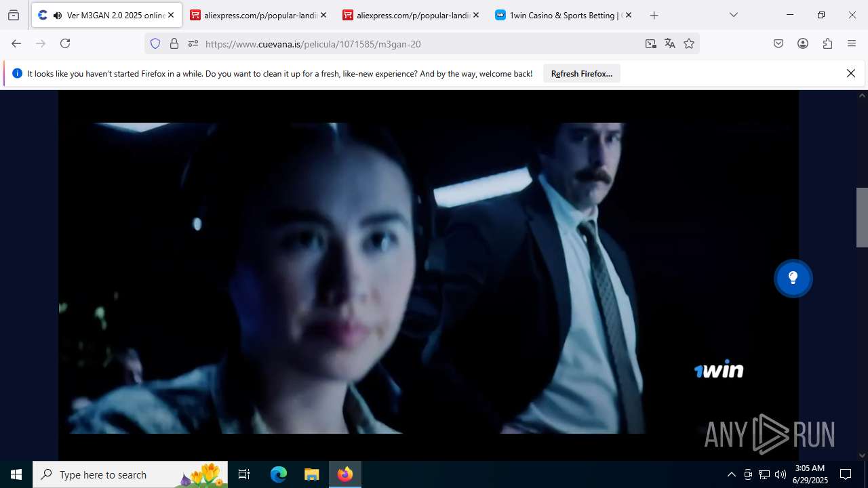
Task: Restore down the Firefox window
Action: [821, 15]
